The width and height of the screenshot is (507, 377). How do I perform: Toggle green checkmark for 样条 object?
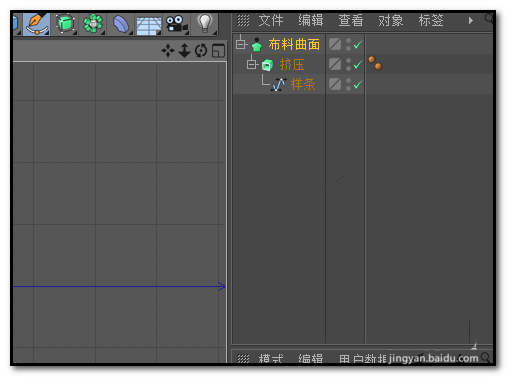tap(358, 85)
